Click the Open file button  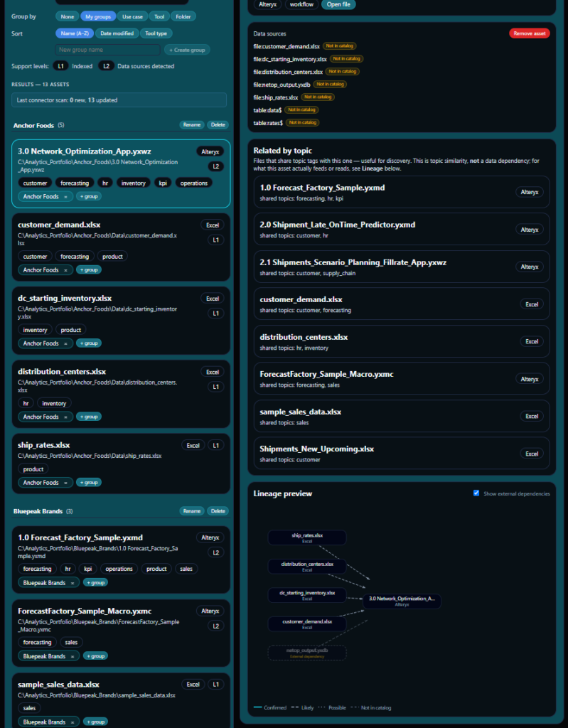pos(338,4)
